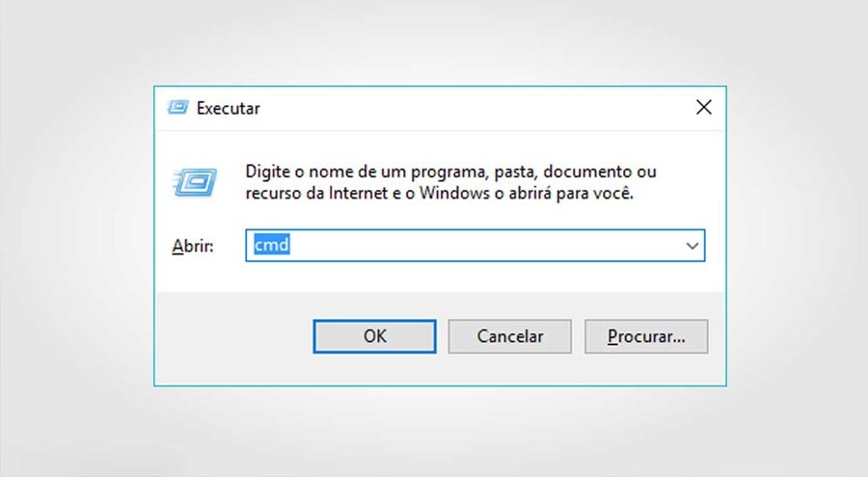
Task: Click the word "programa" in the description
Action: coord(448,172)
